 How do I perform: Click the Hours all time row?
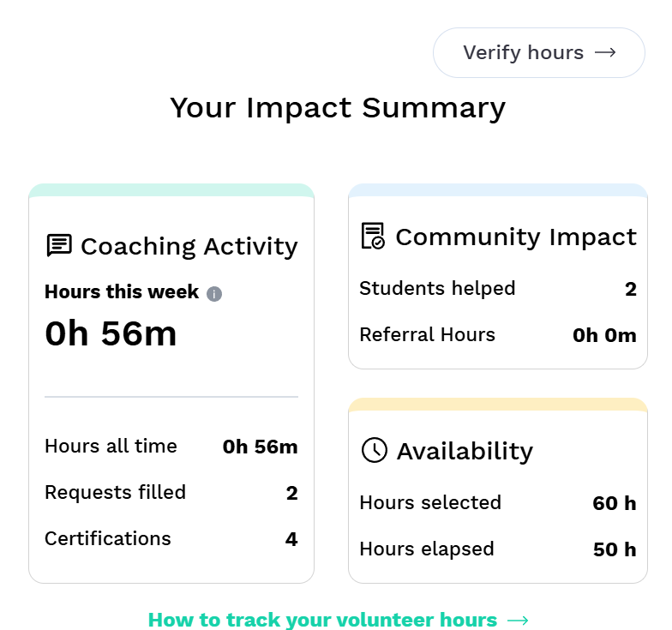tap(171, 447)
